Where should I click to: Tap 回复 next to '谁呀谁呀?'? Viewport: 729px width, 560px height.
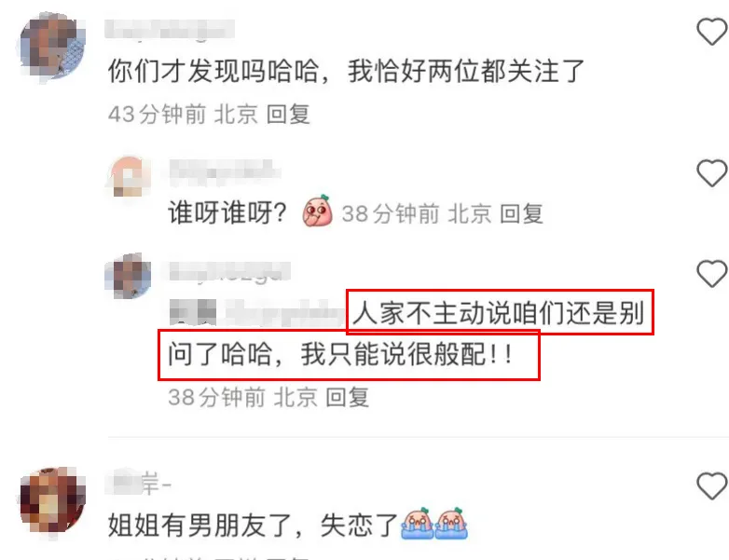521,214
